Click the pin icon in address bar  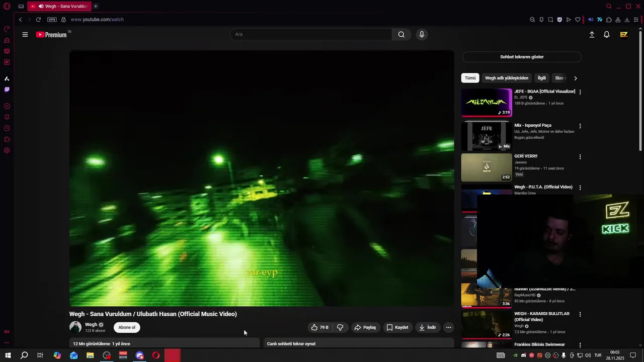pos(541,20)
